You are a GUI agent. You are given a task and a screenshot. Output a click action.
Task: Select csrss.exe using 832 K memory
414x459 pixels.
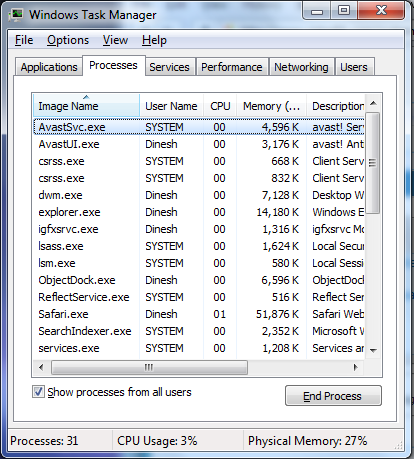199,178
